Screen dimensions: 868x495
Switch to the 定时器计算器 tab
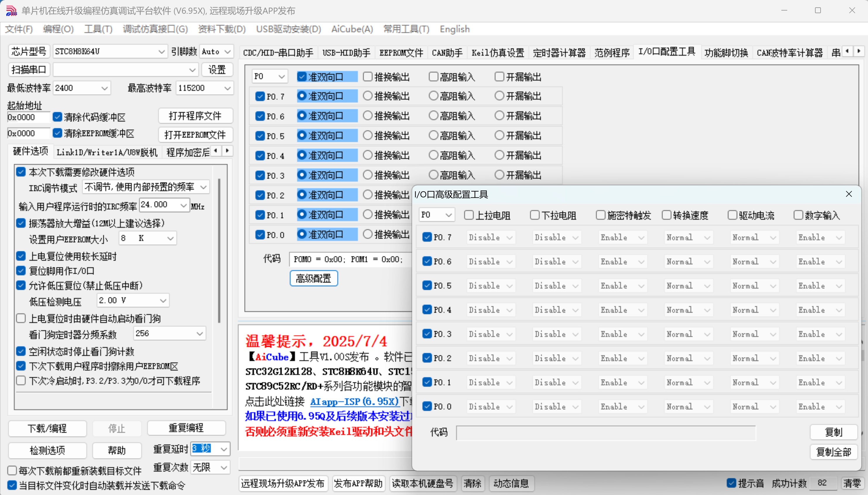pos(559,53)
